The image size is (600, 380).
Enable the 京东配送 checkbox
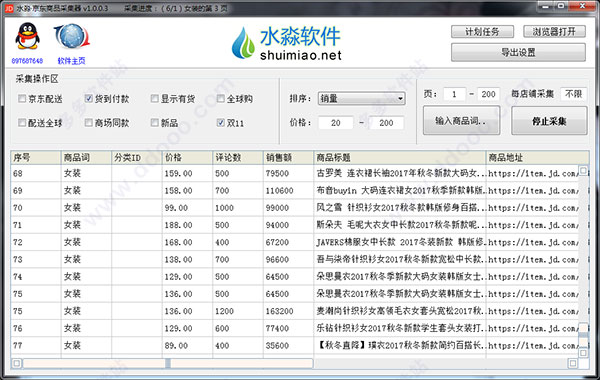[x=22, y=99]
